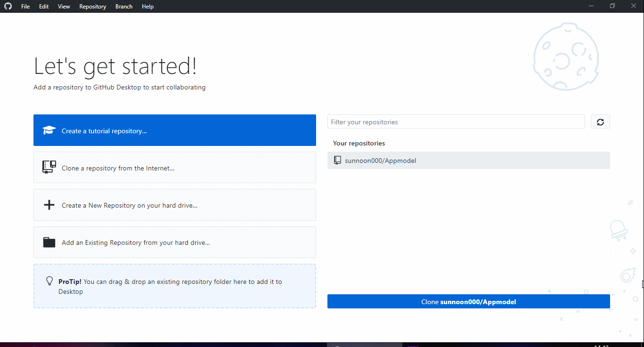Restore down the GitHub Desktop window
This screenshot has width=644, height=347.
click(x=612, y=6)
